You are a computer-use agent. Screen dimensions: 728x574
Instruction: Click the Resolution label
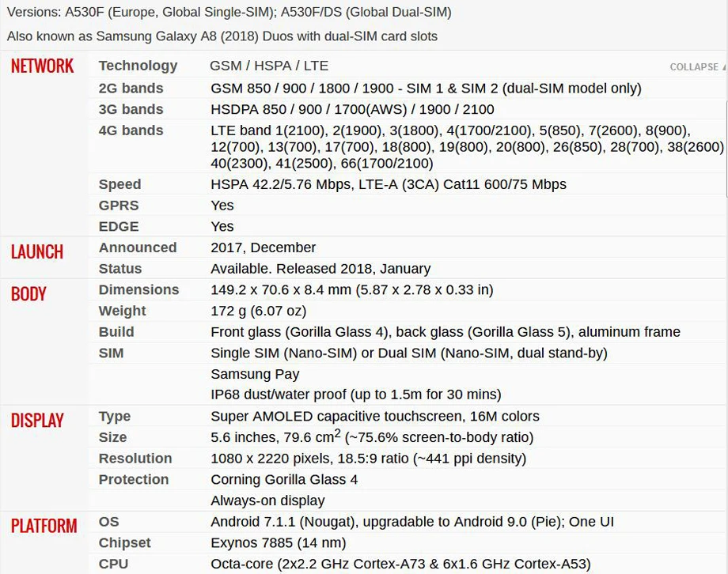tap(135, 459)
